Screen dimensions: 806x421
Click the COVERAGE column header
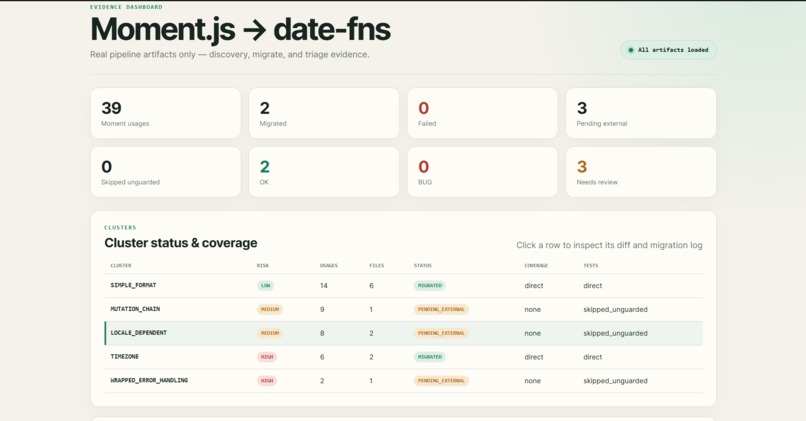point(536,266)
